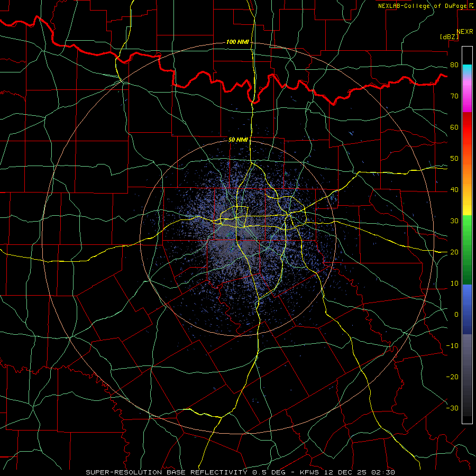
Task: Click the 100 NMI range ring label
Action: tap(237, 42)
